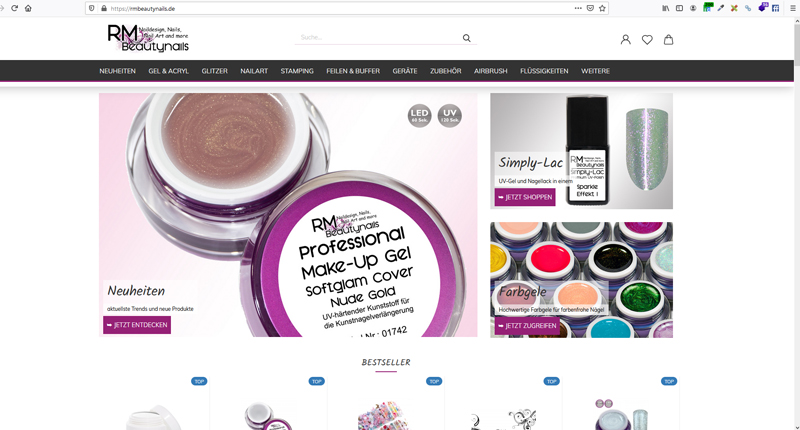Open the FEILEN & BUFFER menu
Screen dimensions: 800x430
pos(353,71)
